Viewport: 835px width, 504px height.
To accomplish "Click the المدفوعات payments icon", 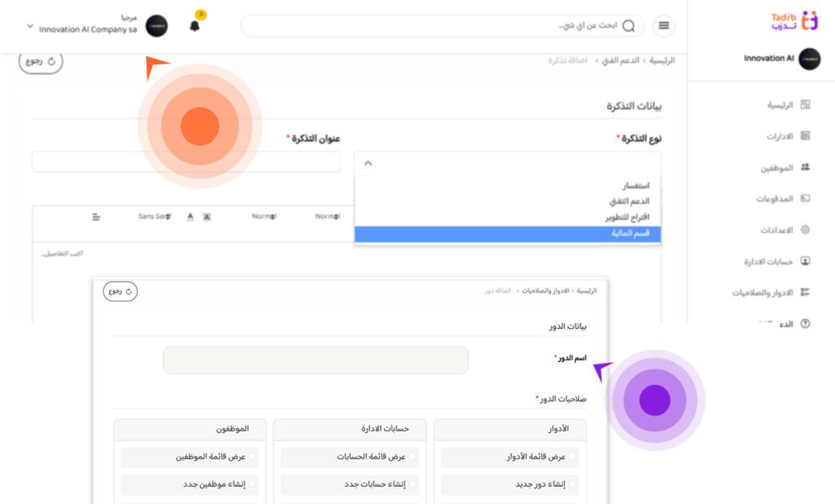I will click(x=805, y=198).
